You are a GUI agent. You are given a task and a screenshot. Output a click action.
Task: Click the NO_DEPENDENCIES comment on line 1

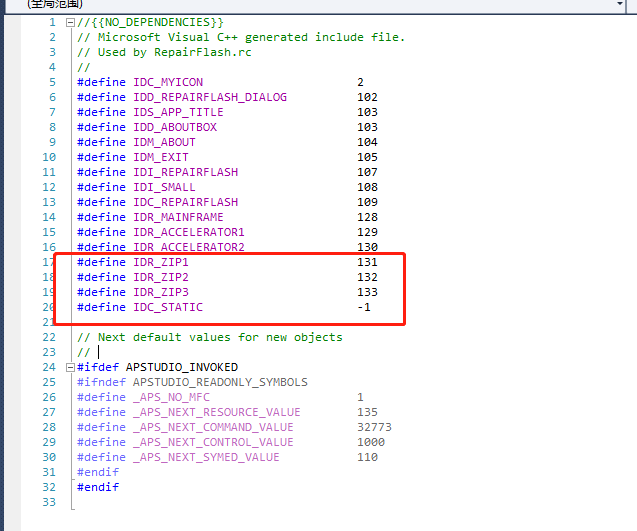150,22
